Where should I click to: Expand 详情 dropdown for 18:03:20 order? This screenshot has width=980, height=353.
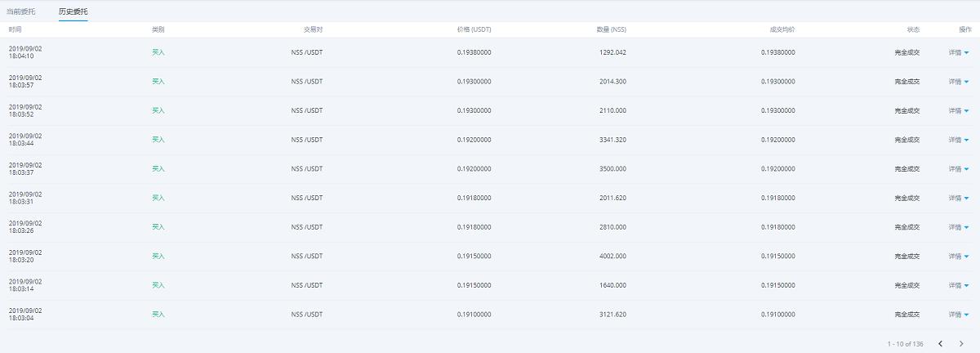pyautogui.click(x=959, y=256)
